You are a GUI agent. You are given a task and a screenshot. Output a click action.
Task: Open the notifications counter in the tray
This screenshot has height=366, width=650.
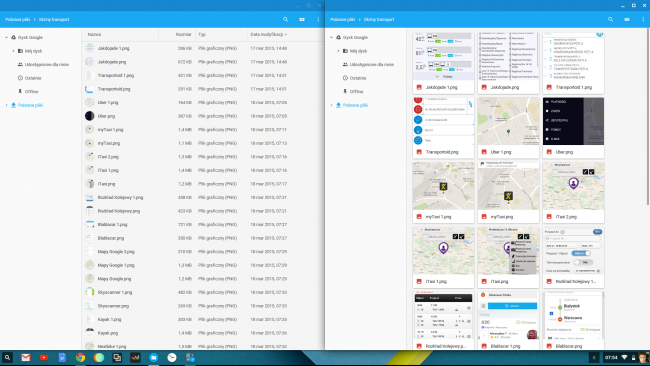pos(594,357)
